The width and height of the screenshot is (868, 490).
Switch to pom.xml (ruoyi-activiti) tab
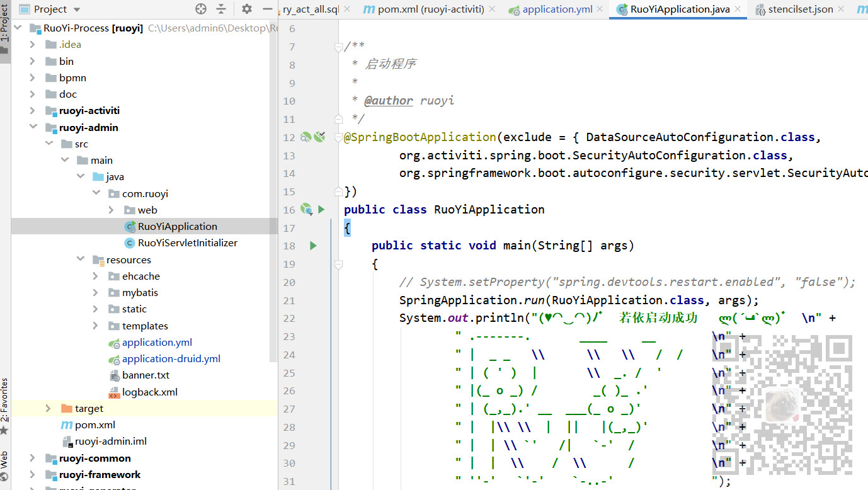tap(424, 9)
